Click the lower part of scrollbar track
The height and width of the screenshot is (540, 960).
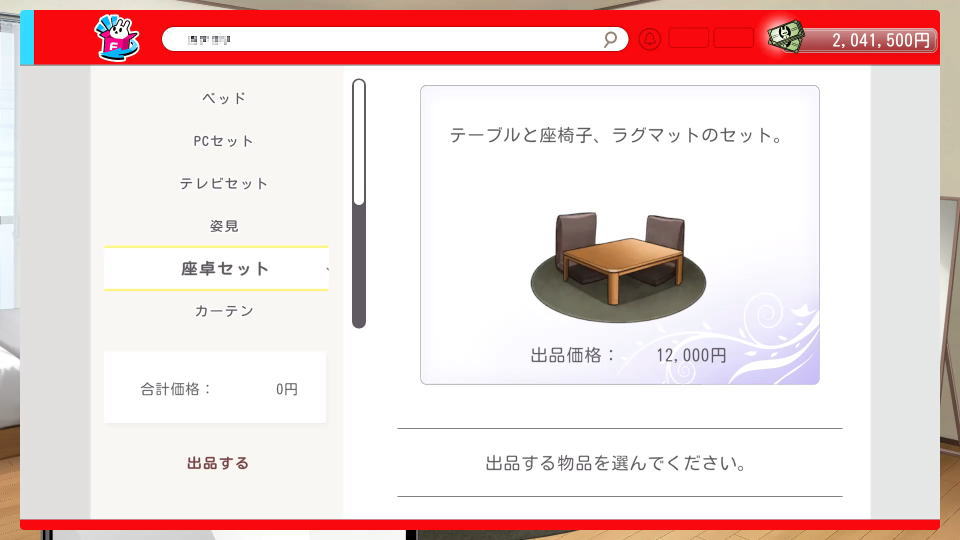(x=359, y=266)
